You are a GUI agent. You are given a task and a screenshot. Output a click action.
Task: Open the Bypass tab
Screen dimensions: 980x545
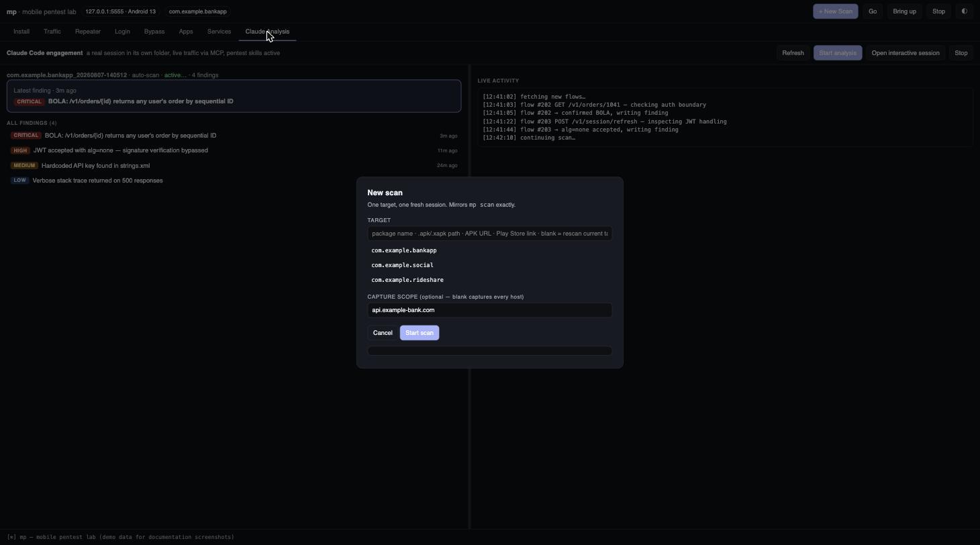click(x=154, y=32)
